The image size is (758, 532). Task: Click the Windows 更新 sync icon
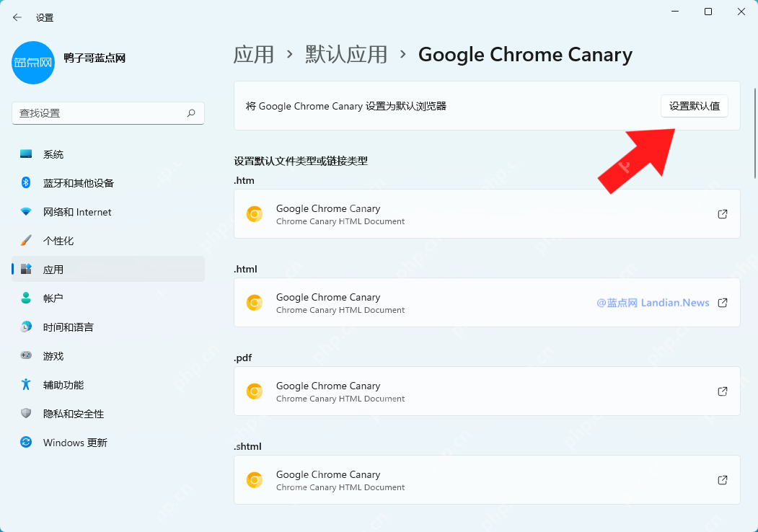pos(26,442)
